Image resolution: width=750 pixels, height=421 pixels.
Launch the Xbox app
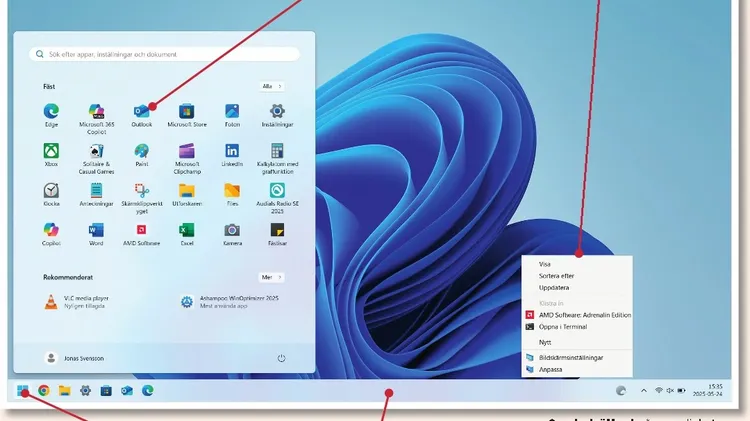[51, 155]
